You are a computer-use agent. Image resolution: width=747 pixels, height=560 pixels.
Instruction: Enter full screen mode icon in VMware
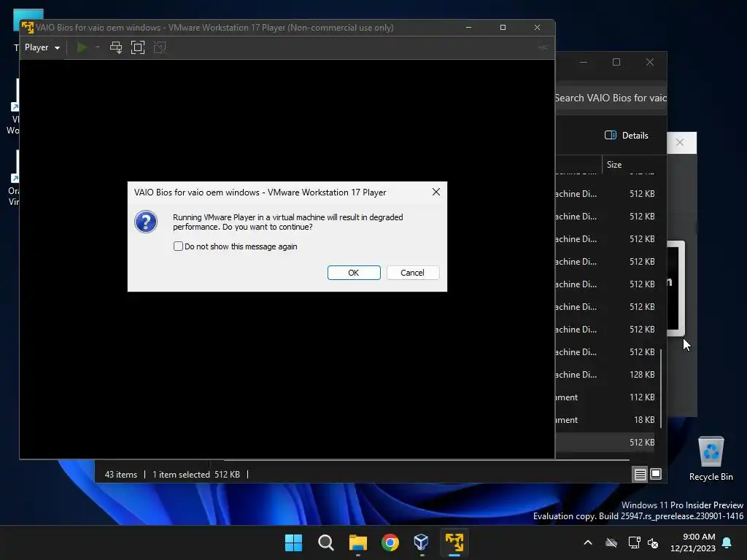pos(138,47)
